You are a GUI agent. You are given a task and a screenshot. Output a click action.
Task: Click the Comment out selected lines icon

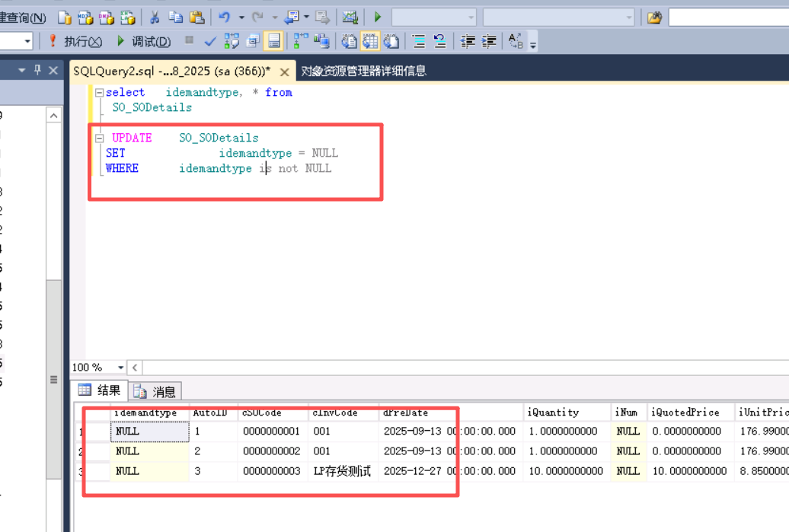pos(418,41)
